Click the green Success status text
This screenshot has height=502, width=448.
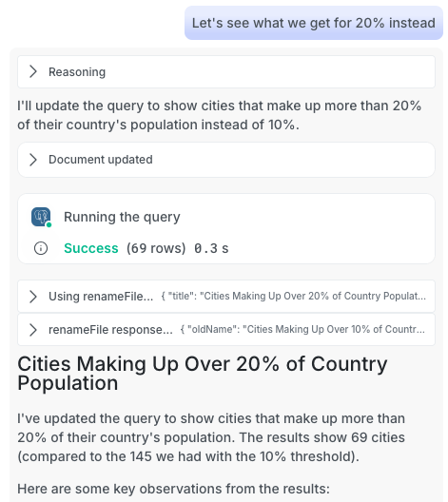pyautogui.click(x=91, y=248)
